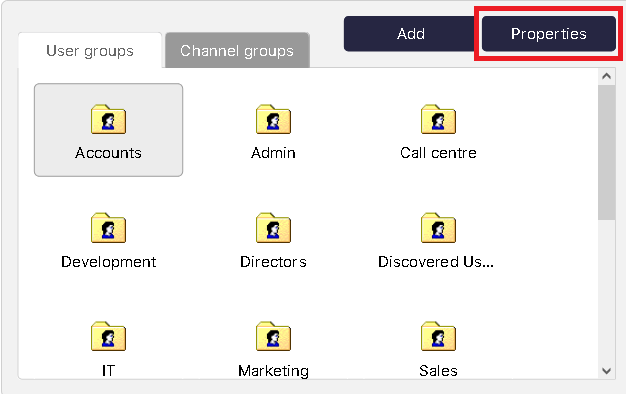Select the Admin group folder icon
The image size is (626, 394).
tap(273, 119)
